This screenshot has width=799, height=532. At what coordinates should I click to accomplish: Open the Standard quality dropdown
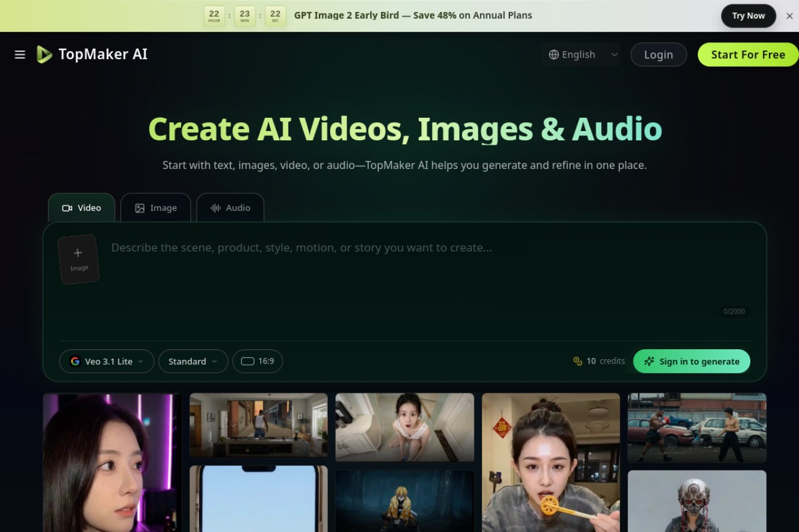pyautogui.click(x=194, y=361)
